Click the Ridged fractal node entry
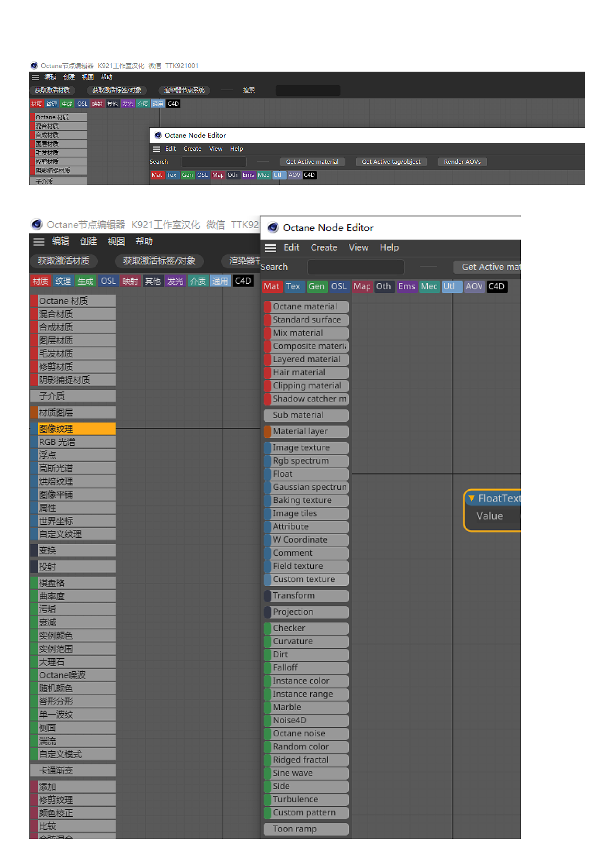614x868 pixels. (x=306, y=760)
